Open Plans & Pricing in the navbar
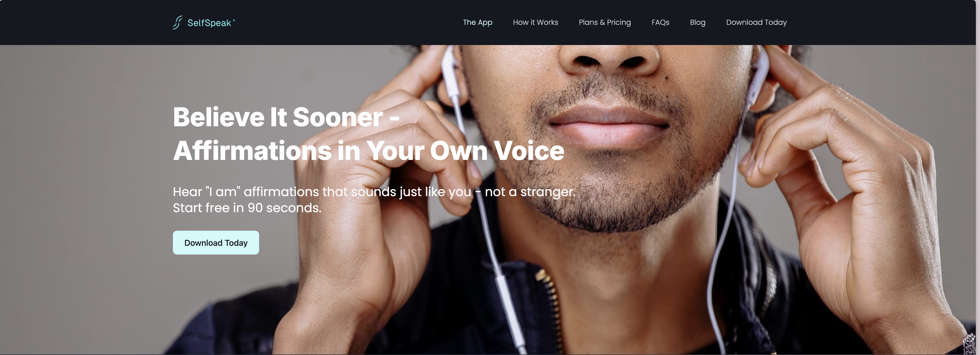The height and width of the screenshot is (355, 980). click(x=604, y=23)
